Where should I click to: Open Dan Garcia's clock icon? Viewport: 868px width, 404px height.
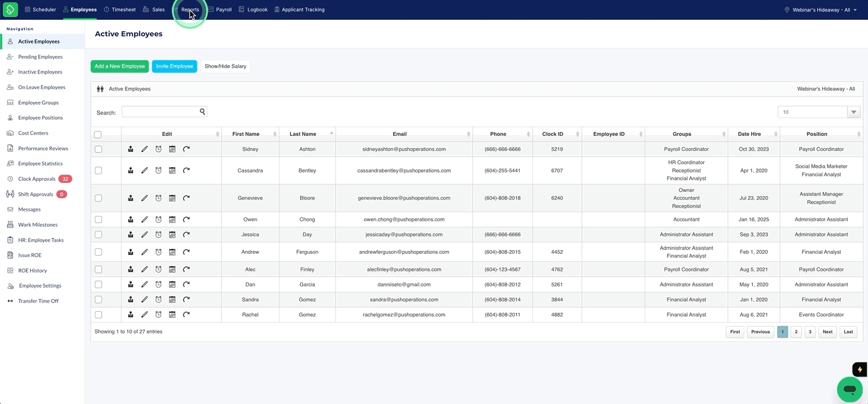pos(158,285)
